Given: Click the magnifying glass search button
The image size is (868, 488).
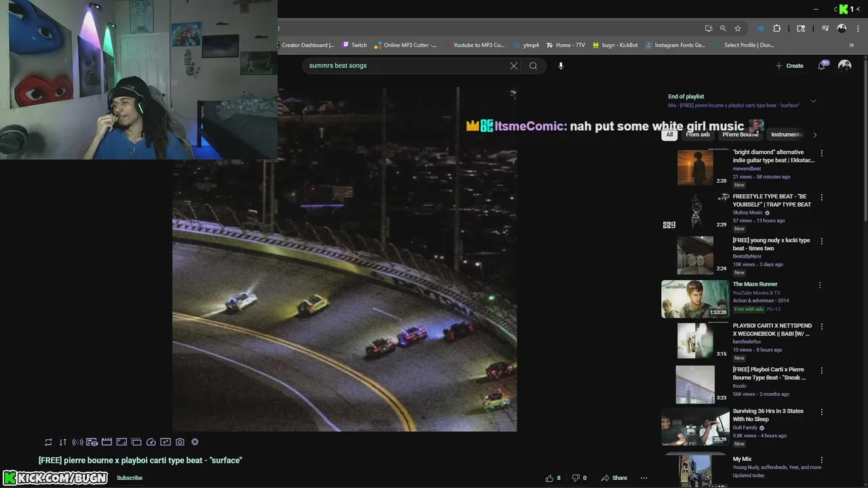Looking at the screenshot, I should point(533,66).
